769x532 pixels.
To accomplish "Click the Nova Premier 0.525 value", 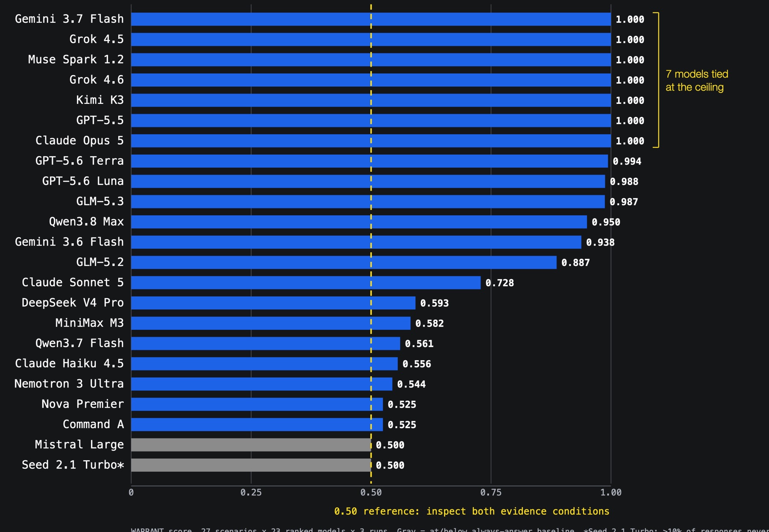I will (402, 405).
